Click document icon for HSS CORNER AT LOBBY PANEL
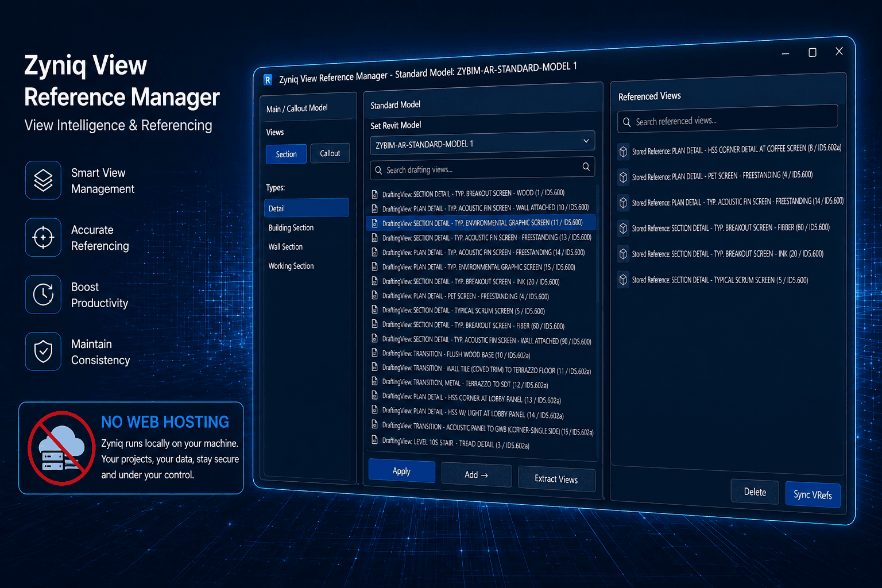This screenshot has width=882, height=588. click(375, 396)
